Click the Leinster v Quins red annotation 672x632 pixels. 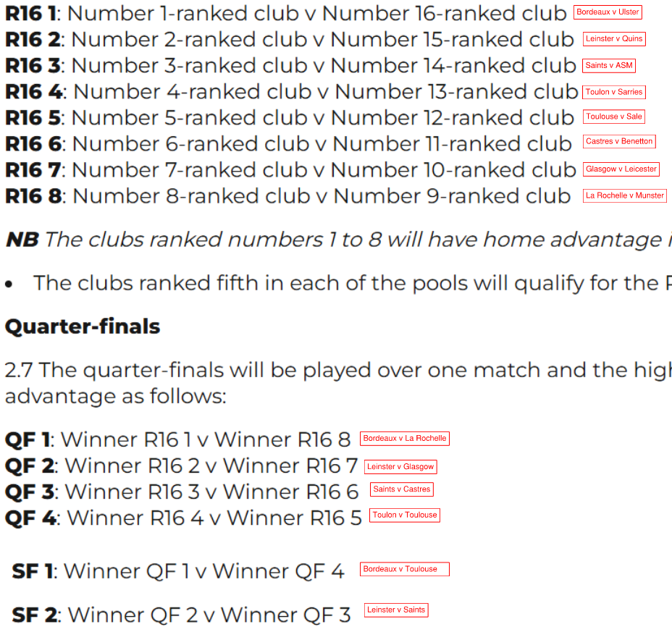coord(614,39)
